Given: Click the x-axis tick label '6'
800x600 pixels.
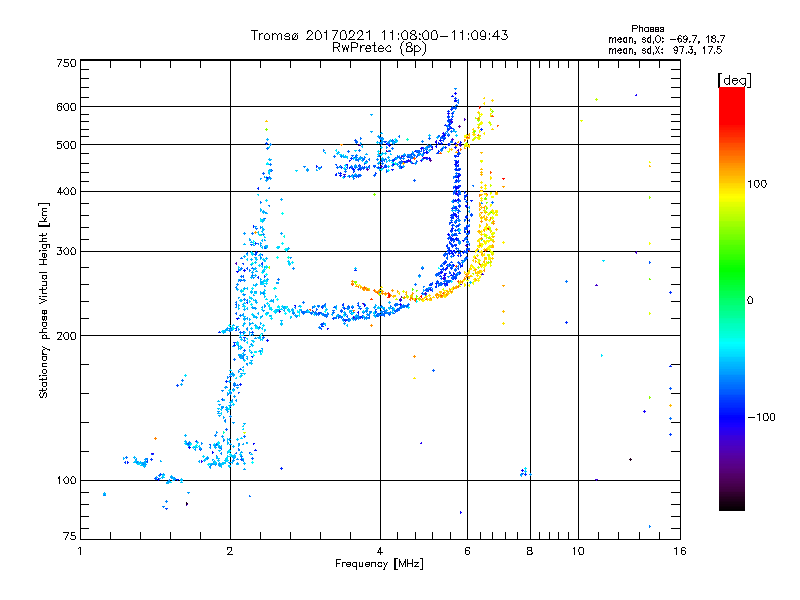Looking at the screenshot, I should [467, 551].
